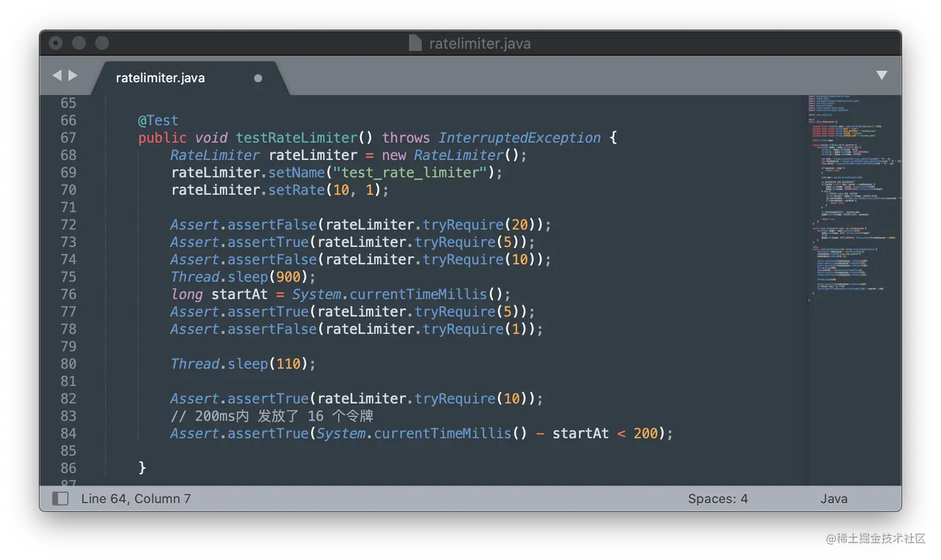941x560 pixels.
Task: Click line number 86 in gutter
Action: pos(68,469)
